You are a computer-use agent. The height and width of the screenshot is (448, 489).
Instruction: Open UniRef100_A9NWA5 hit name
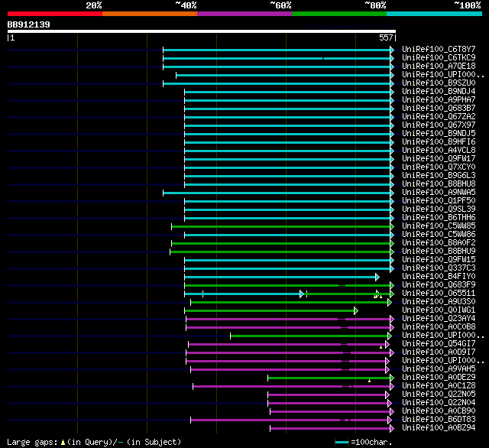point(439,193)
